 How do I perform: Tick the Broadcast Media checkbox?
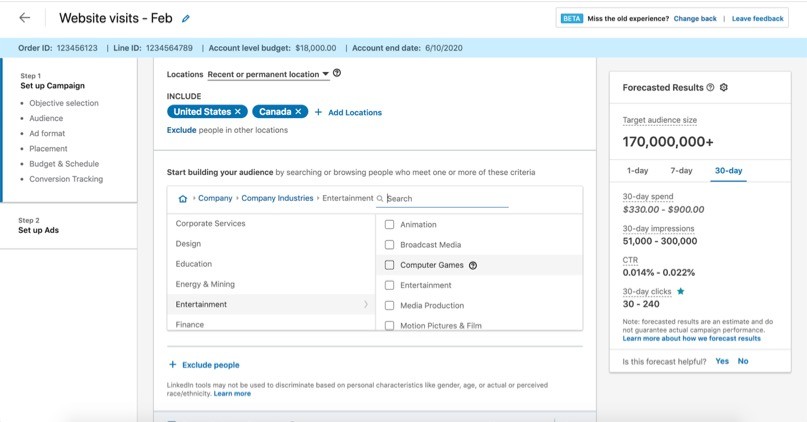pyautogui.click(x=390, y=245)
